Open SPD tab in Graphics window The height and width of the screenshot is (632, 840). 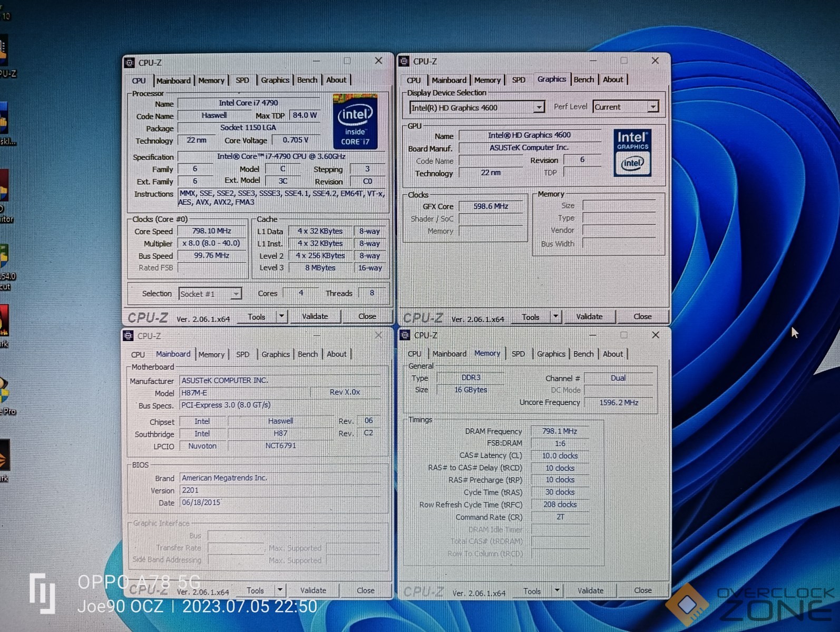[x=519, y=80]
